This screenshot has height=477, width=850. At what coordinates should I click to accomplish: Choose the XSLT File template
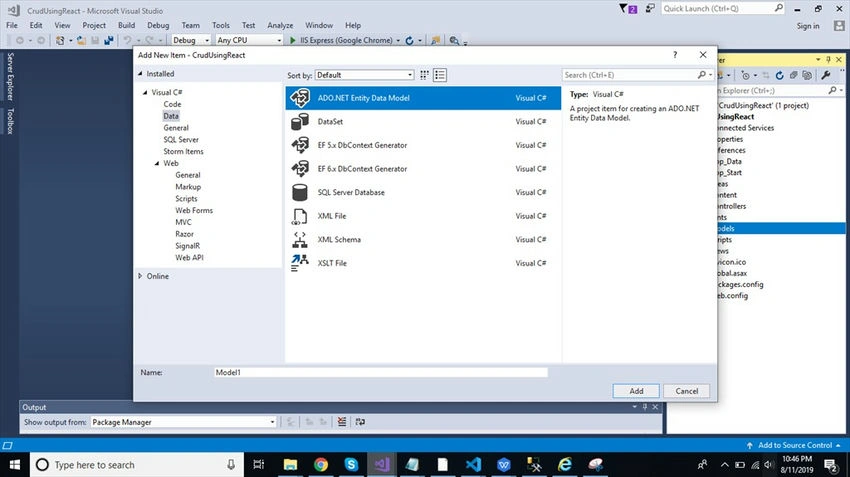pos(423,263)
